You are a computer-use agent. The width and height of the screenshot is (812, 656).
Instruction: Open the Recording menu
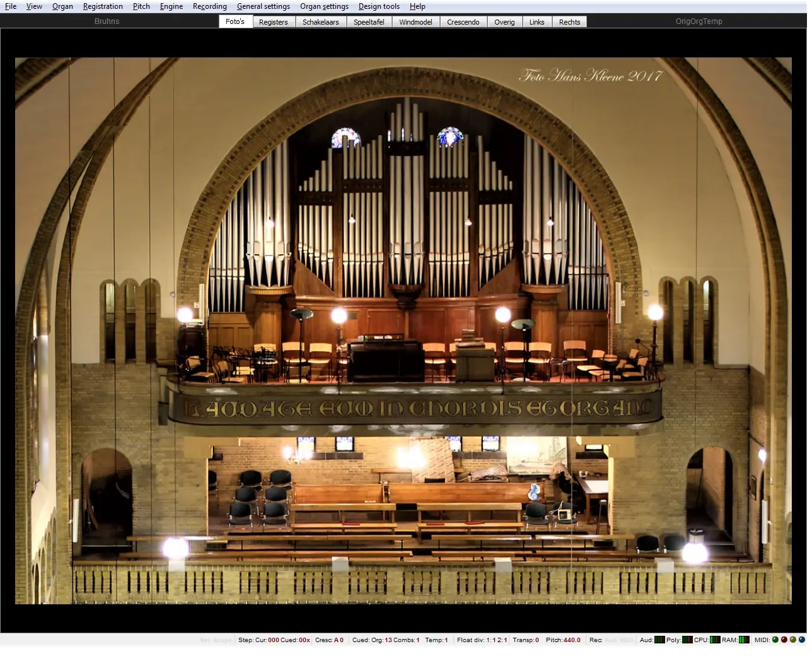210,6
